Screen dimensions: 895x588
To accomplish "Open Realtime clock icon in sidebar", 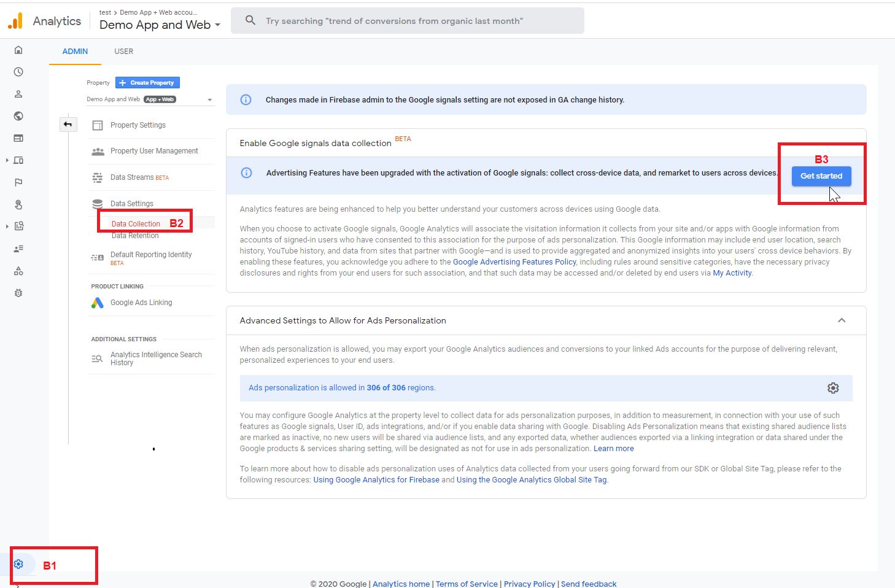I will [x=18, y=72].
